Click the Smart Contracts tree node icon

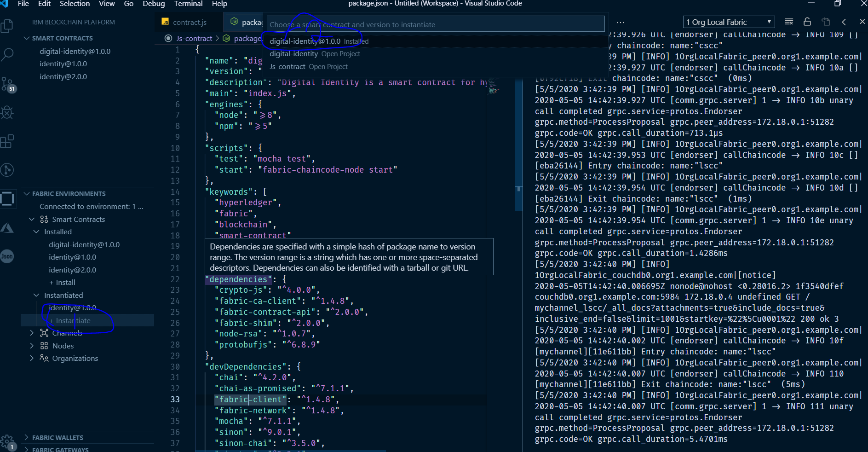coord(44,219)
